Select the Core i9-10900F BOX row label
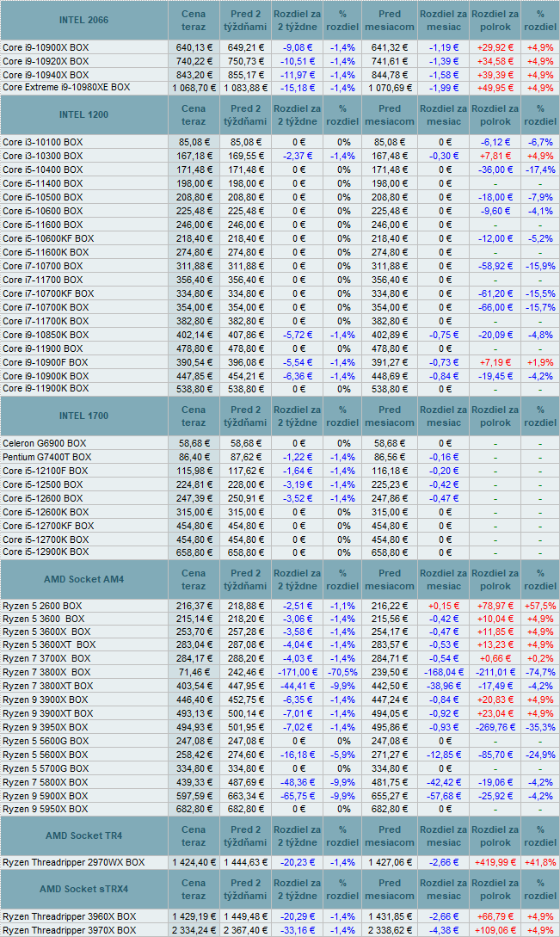Screen dimensions: 560x937 45,362
